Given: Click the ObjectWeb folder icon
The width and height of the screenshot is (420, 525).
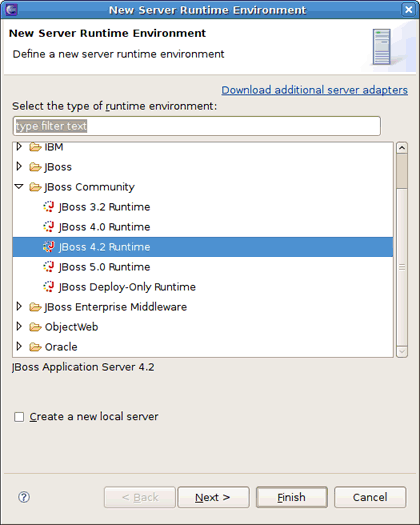Looking at the screenshot, I should 35,327.
